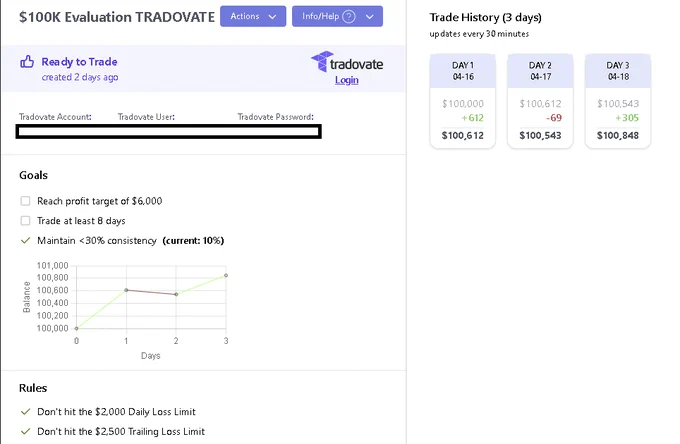This screenshot has width=680, height=444.
Task: Click the $100,612 closing balance on Day 1
Action: (x=463, y=136)
